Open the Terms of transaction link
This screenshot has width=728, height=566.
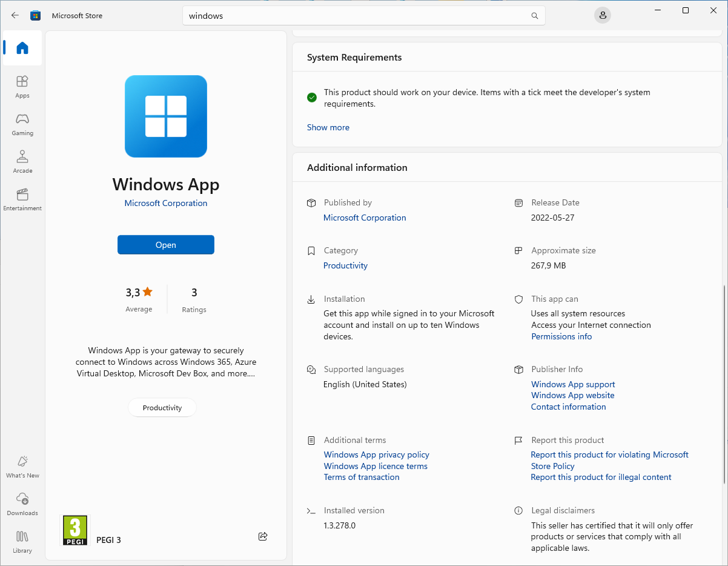click(x=362, y=477)
